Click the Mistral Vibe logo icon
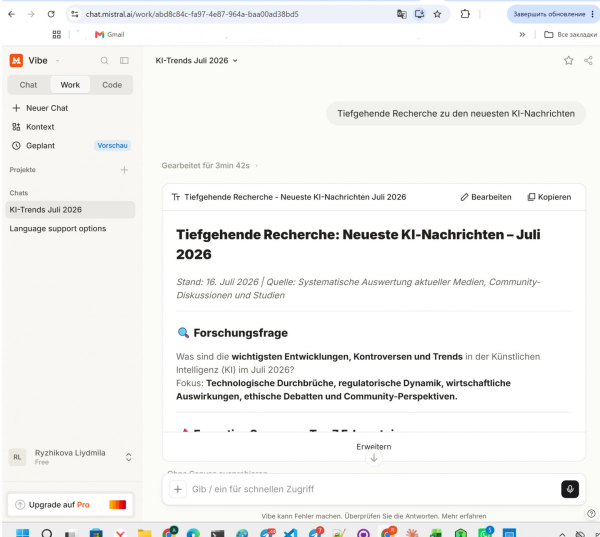The image size is (600, 537). coord(16,60)
